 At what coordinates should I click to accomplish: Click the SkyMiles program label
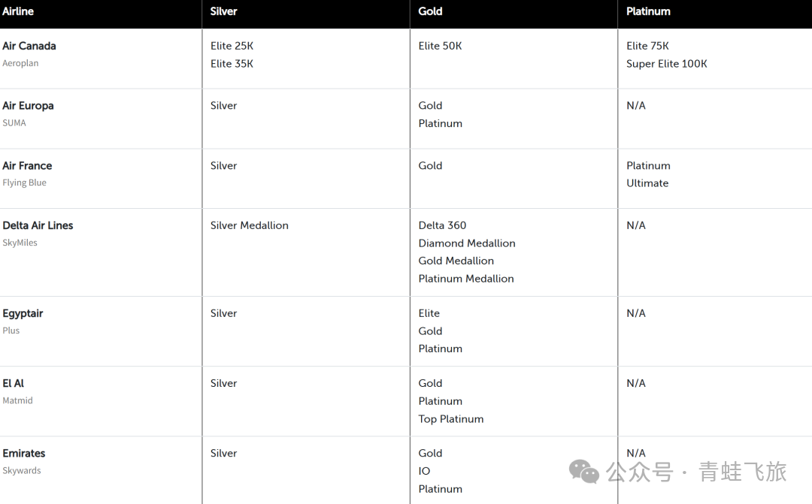point(20,243)
